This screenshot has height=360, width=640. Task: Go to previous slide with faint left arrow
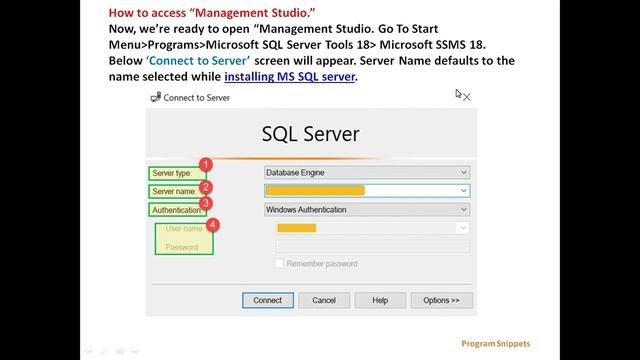click(89, 351)
